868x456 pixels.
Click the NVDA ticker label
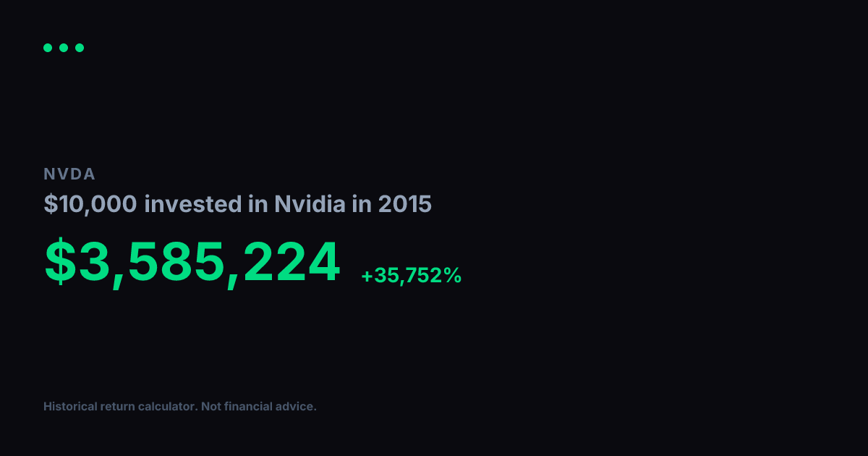pos(69,174)
